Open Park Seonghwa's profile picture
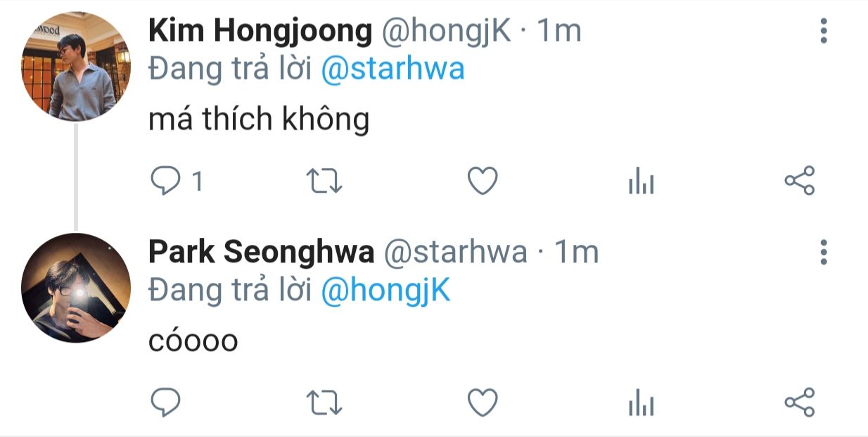The width and height of the screenshot is (868, 437). point(76,288)
